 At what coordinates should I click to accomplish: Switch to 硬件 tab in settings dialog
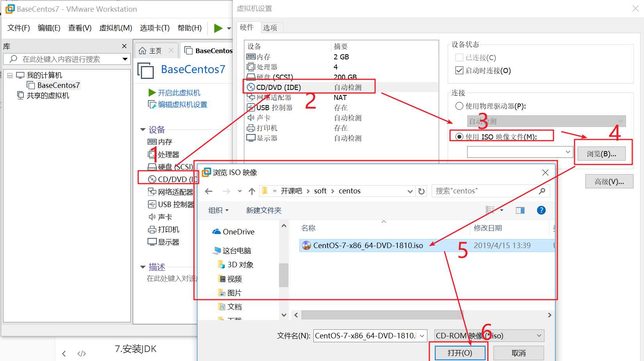click(x=247, y=27)
